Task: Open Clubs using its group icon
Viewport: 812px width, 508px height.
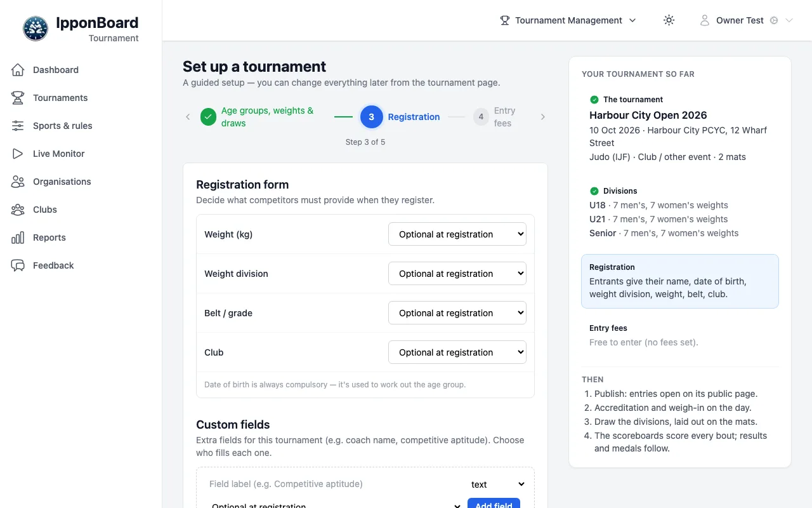Action: click(x=18, y=210)
